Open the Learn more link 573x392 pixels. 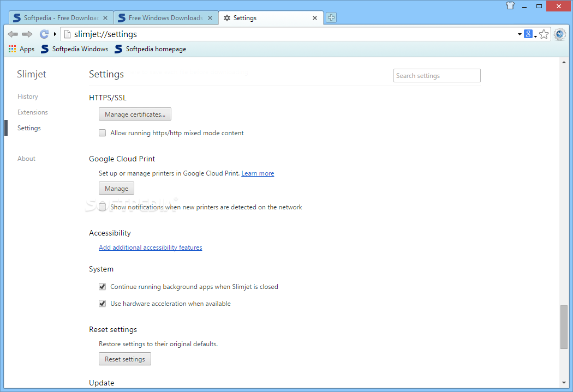(x=258, y=173)
